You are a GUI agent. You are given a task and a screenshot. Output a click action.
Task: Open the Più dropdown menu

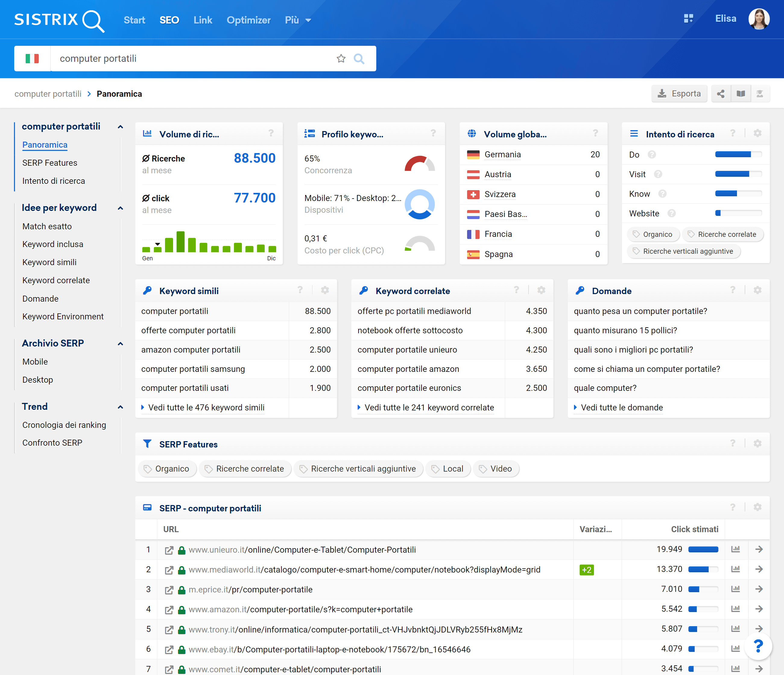pos(298,20)
